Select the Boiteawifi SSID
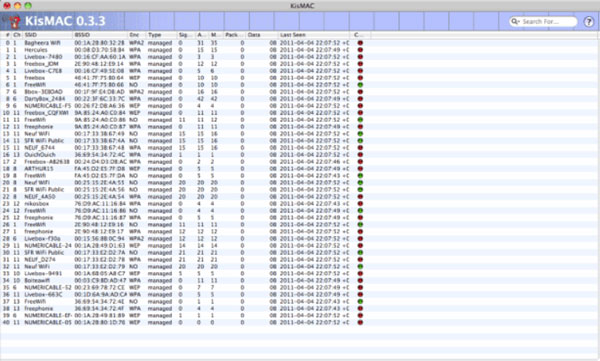The image size is (600, 361). (37, 280)
